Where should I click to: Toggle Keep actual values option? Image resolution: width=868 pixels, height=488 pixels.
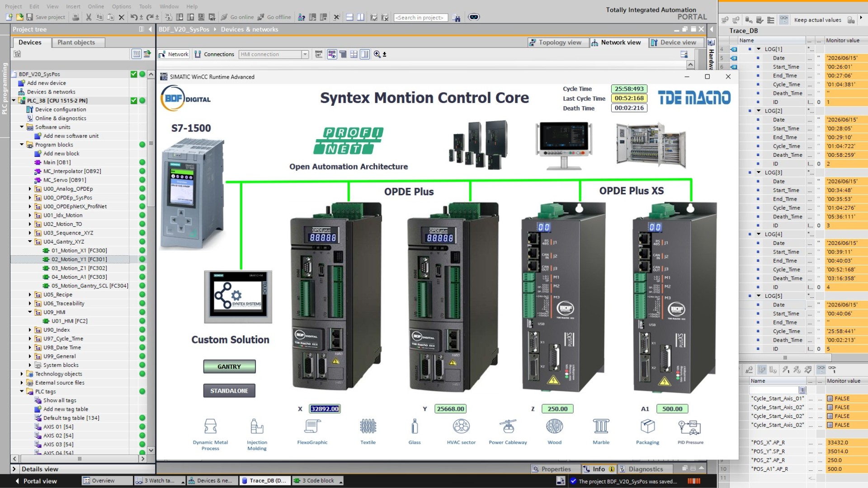point(817,20)
